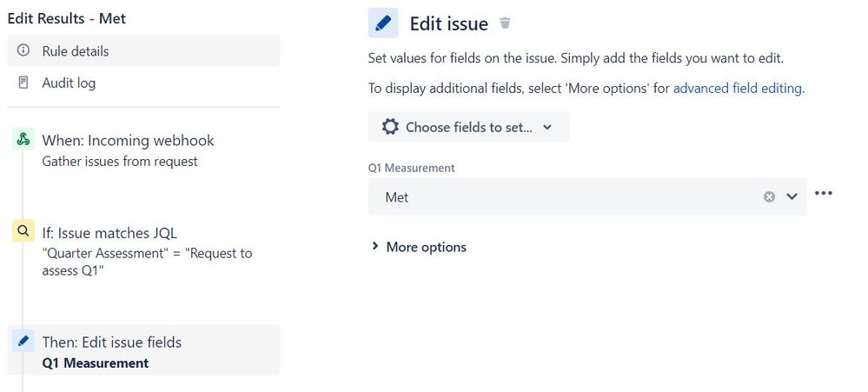Click the Met value field

(556, 197)
